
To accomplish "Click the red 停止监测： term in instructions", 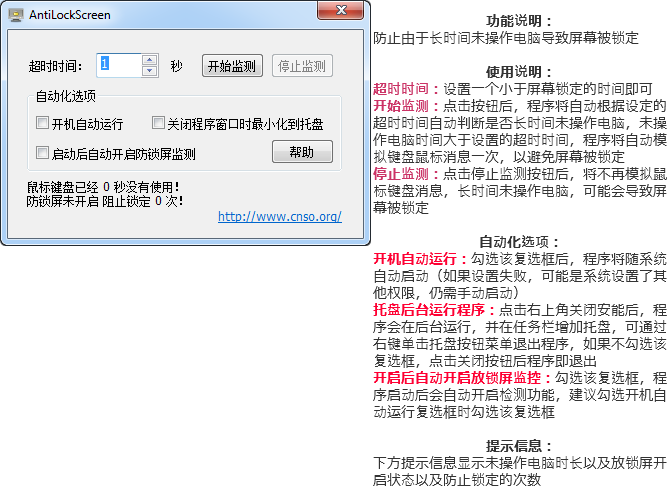I will point(407,174).
